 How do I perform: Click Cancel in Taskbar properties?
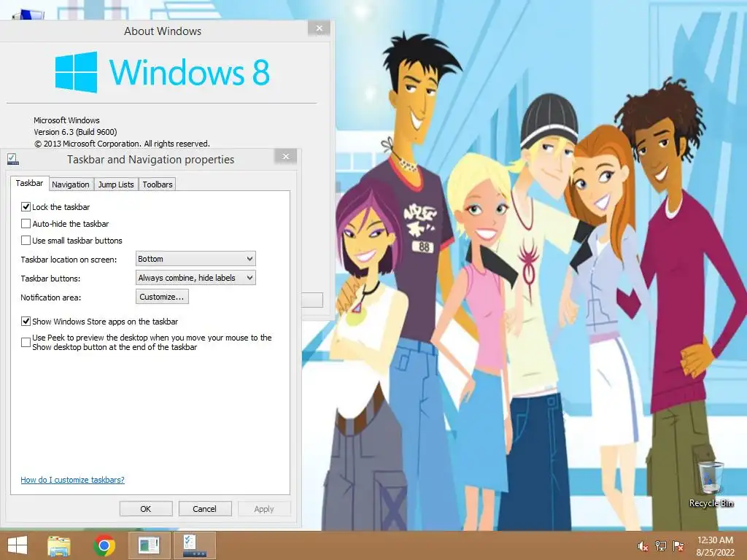pos(204,508)
